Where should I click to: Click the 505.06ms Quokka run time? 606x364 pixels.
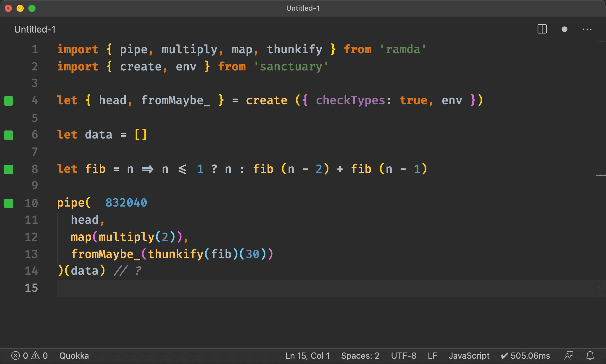click(x=526, y=355)
